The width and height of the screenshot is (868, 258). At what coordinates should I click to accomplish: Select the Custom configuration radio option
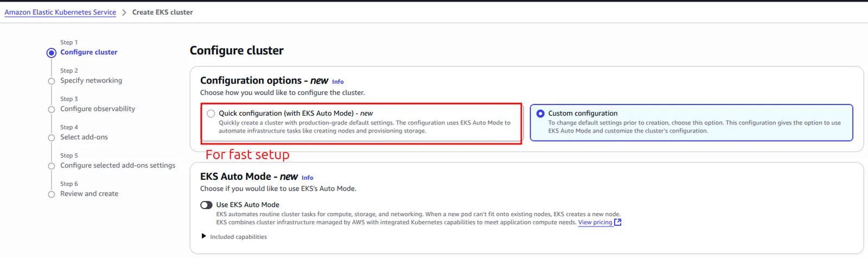coord(540,114)
